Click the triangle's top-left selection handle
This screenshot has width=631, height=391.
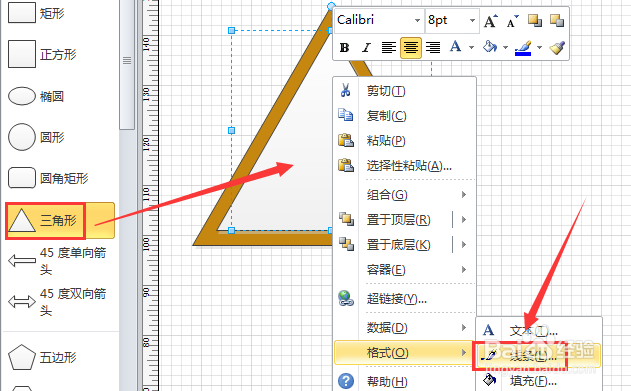pyautogui.click(x=231, y=31)
